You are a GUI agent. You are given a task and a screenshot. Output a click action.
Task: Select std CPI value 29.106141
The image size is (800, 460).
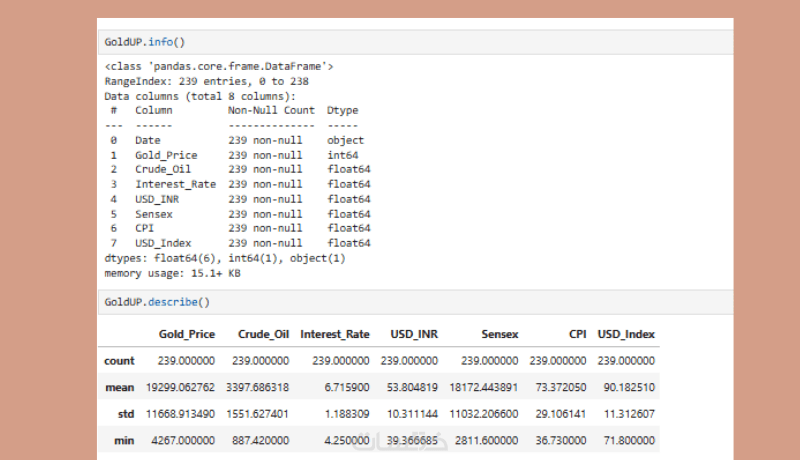[561, 414]
